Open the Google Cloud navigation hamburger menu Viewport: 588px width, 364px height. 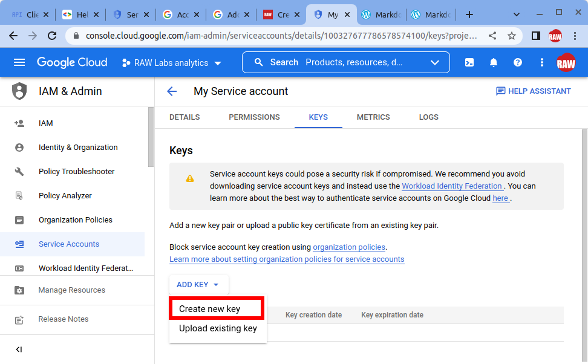19,62
